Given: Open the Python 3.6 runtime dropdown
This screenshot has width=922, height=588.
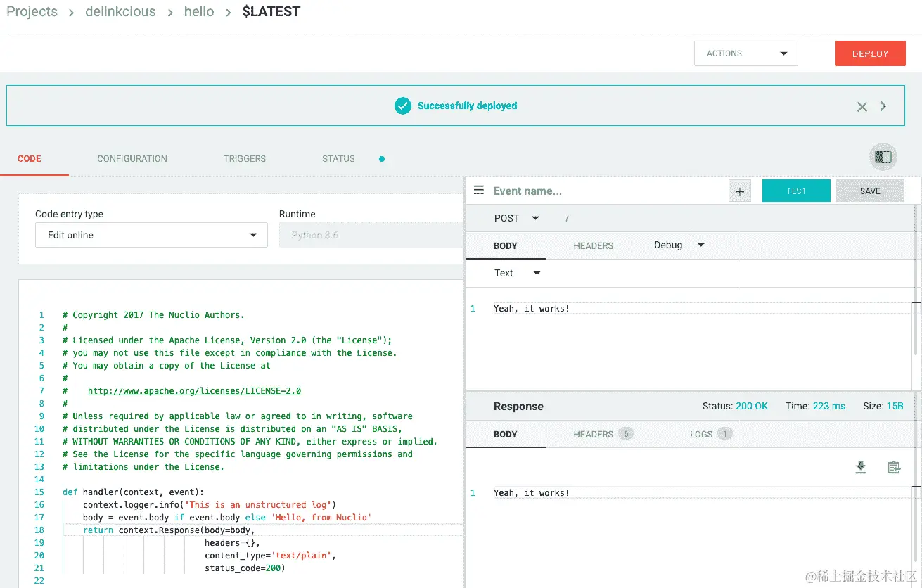Looking at the screenshot, I should click(x=371, y=235).
